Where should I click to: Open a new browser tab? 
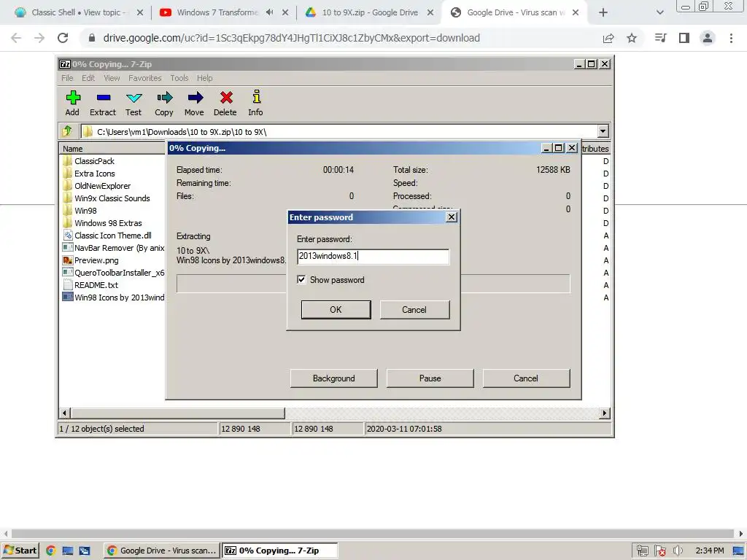point(603,13)
